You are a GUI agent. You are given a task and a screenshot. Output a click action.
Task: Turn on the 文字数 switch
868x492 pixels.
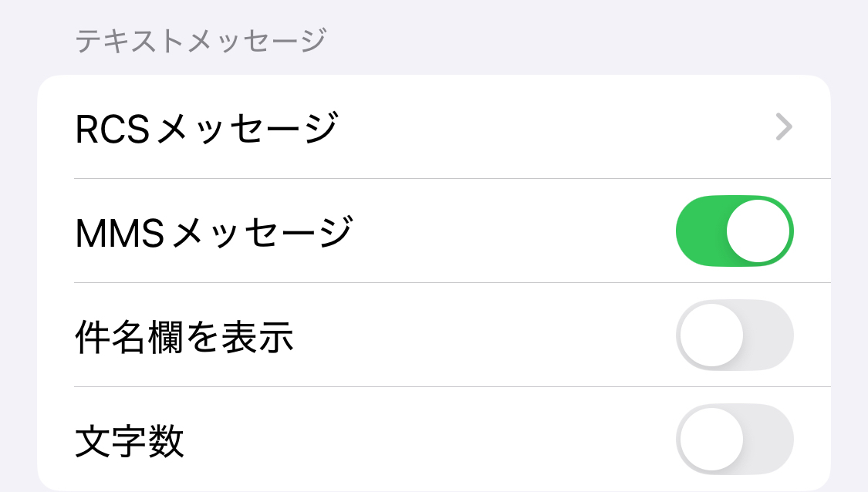pos(734,439)
